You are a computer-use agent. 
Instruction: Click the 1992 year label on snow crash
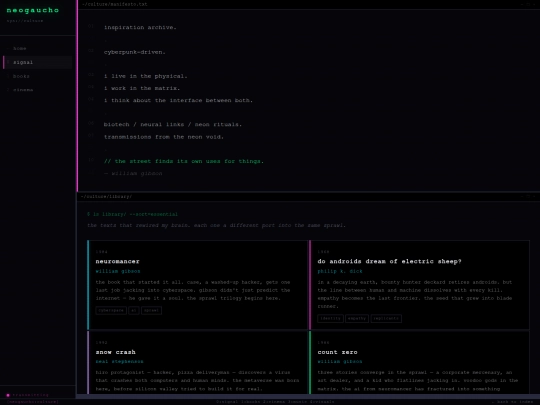click(101, 343)
